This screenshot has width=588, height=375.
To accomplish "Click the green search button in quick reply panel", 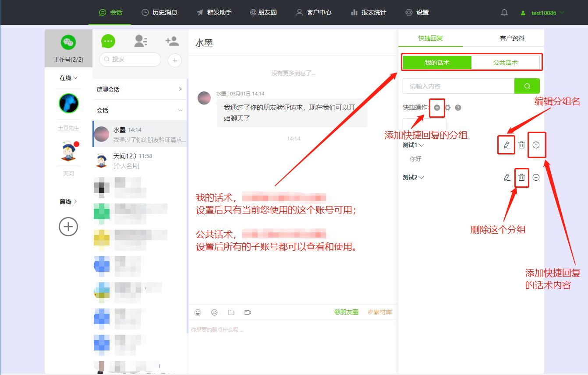I will tap(527, 86).
